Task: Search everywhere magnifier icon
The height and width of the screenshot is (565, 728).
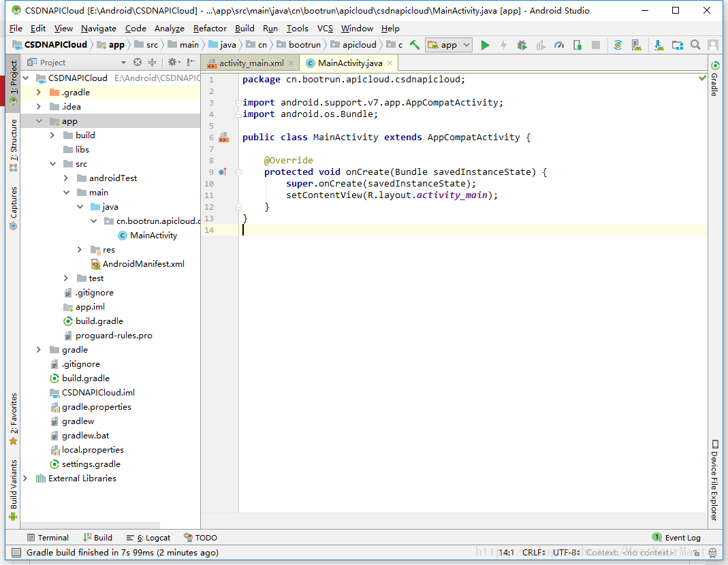Action: (695, 44)
